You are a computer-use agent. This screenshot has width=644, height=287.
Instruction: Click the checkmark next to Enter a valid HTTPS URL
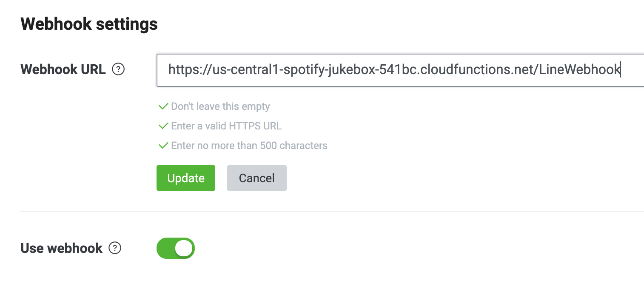pyautogui.click(x=163, y=126)
